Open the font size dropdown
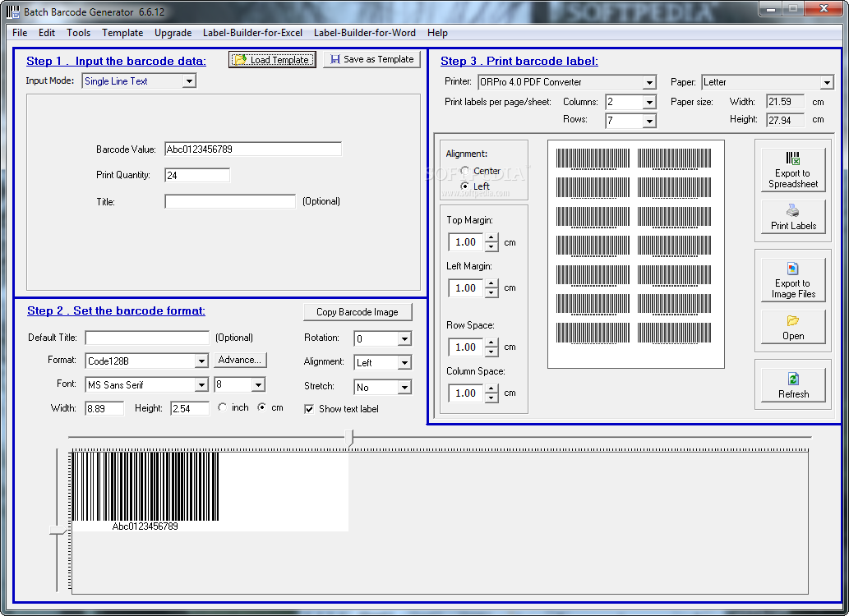This screenshot has width=849, height=616. 258,384
